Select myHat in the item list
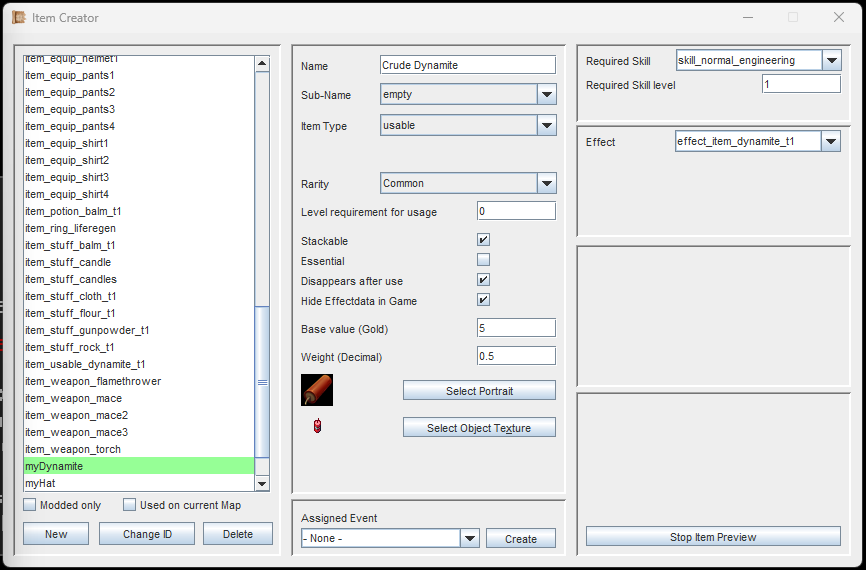Screen dimensions: 866x570 (40, 483)
